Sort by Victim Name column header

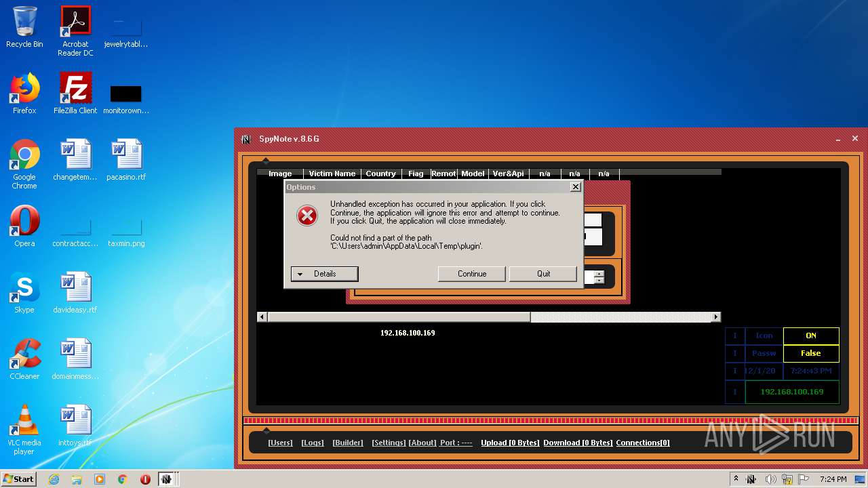point(332,174)
